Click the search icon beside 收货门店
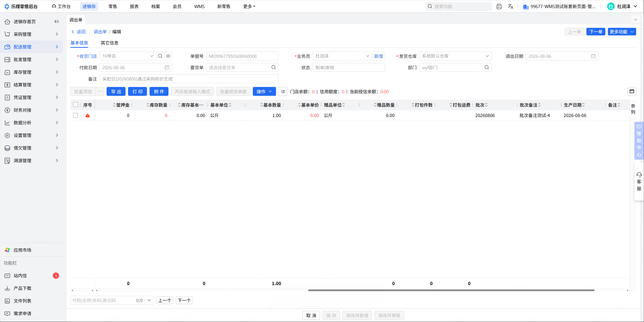 (x=160, y=56)
